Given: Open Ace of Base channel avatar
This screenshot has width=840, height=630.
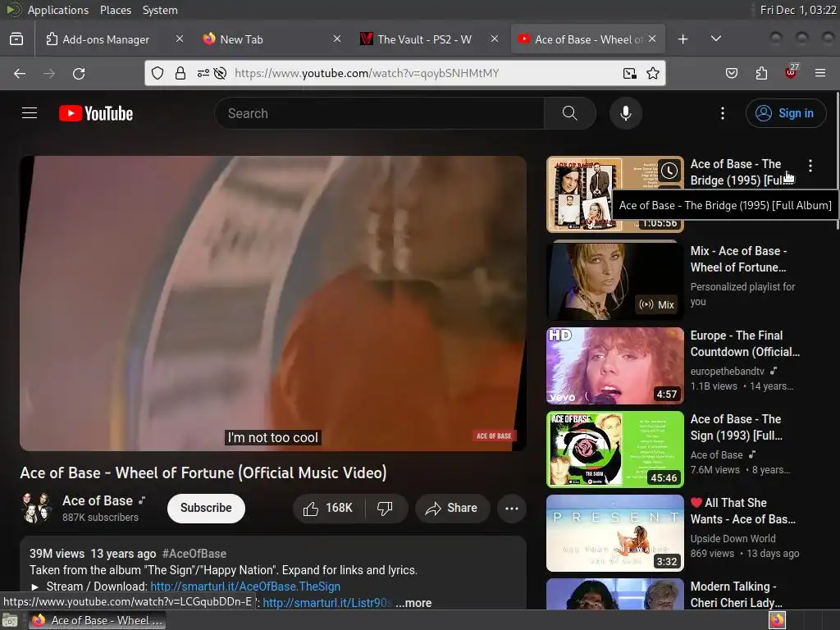Looking at the screenshot, I should click(36, 508).
